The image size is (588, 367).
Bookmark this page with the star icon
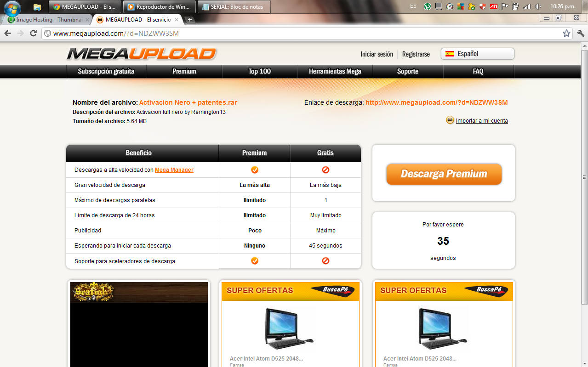coord(566,33)
